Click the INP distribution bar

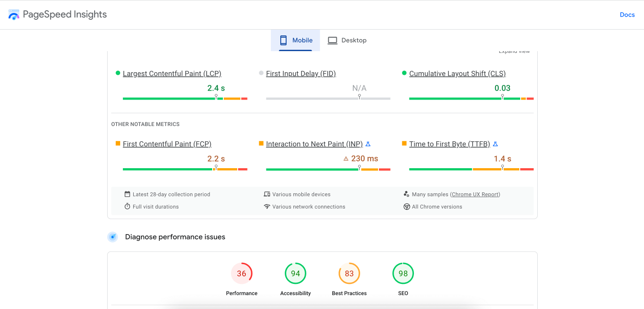point(328,169)
